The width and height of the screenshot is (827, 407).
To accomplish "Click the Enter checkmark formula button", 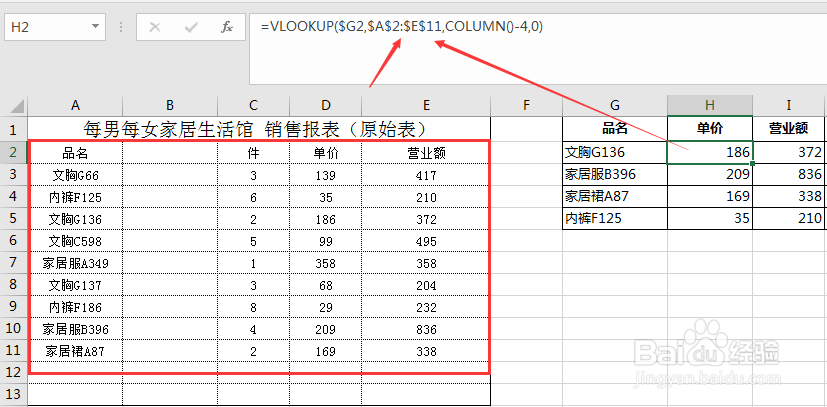I will (x=191, y=27).
